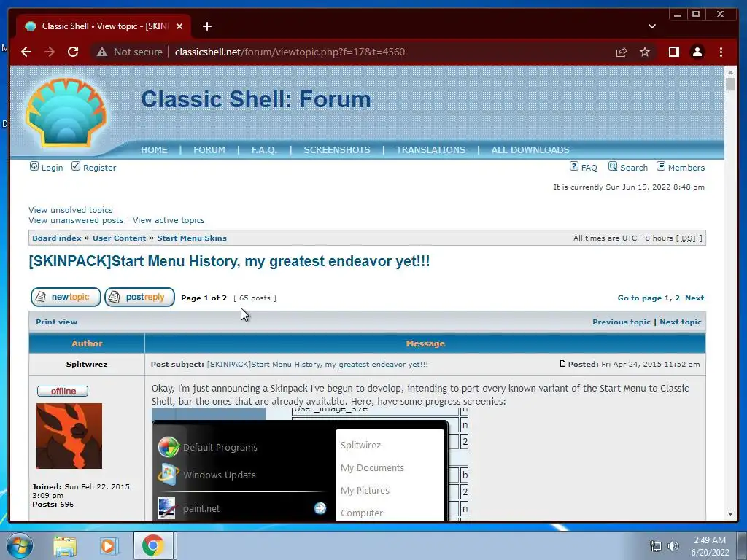Click the Classic Shell logo

(x=66, y=113)
